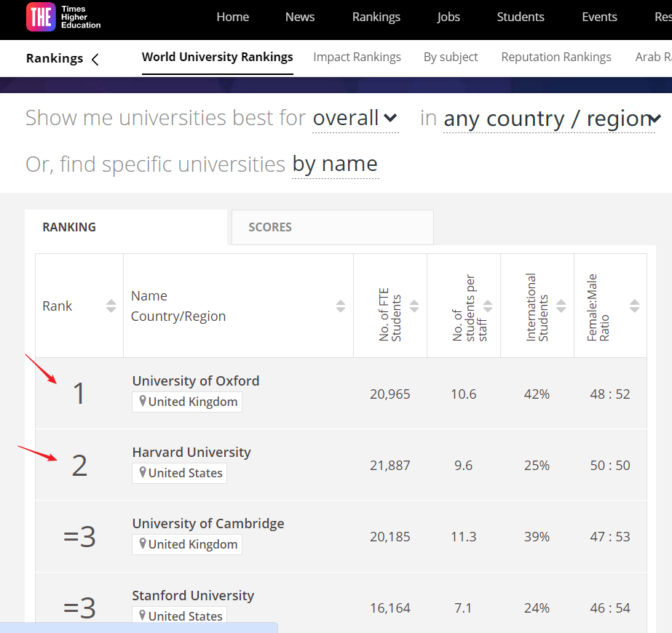
Task: Click United Kingdom location tag under Oxford
Action: tap(187, 402)
